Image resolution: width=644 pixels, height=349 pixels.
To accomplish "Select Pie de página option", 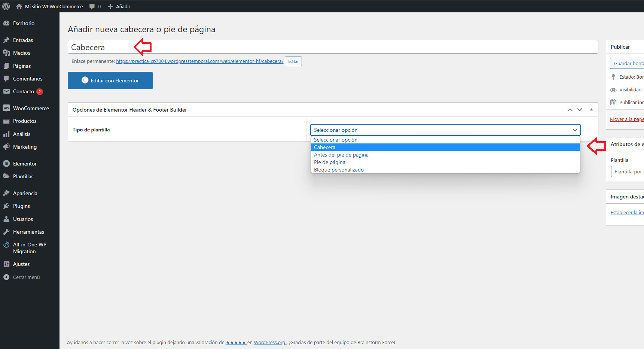I will click(x=445, y=162).
